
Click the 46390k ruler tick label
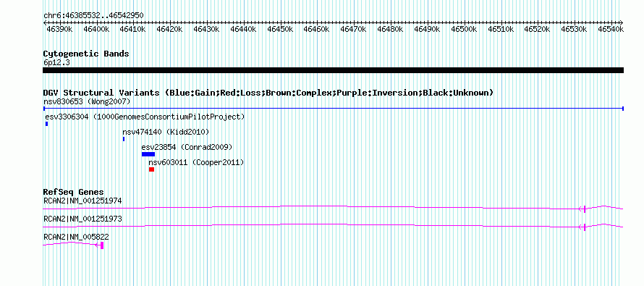click(x=60, y=29)
